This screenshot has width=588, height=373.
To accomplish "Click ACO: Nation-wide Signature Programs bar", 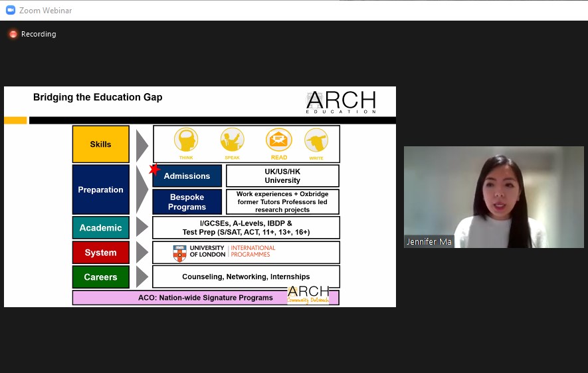I will click(206, 298).
